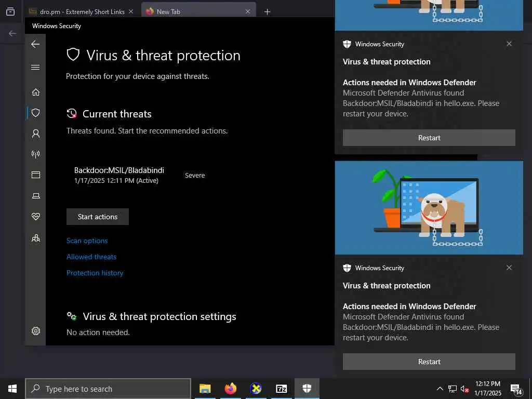Open Family options icon in sidebar

click(x=36, y=238)
